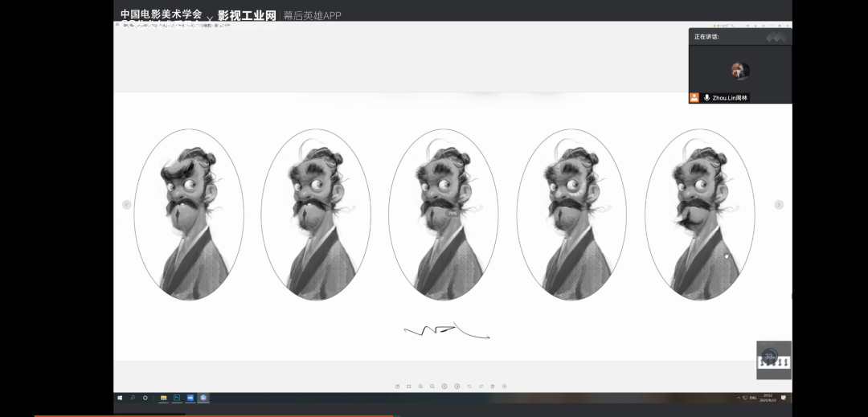Click the Cortana circle on the taskbar
868x417 pixels.
click(145, 398)
